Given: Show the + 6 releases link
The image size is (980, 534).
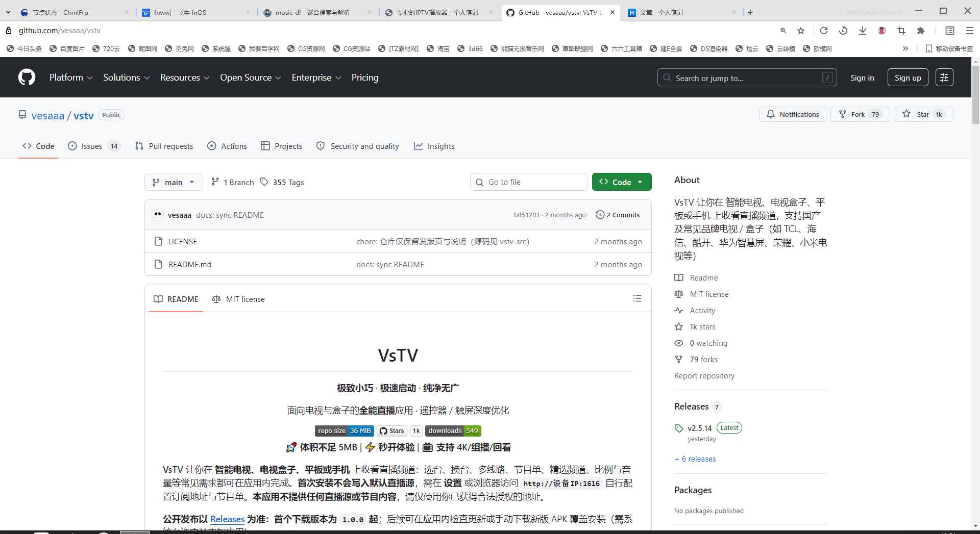Looking at the screenshot, I should click(x=695, y=459).
